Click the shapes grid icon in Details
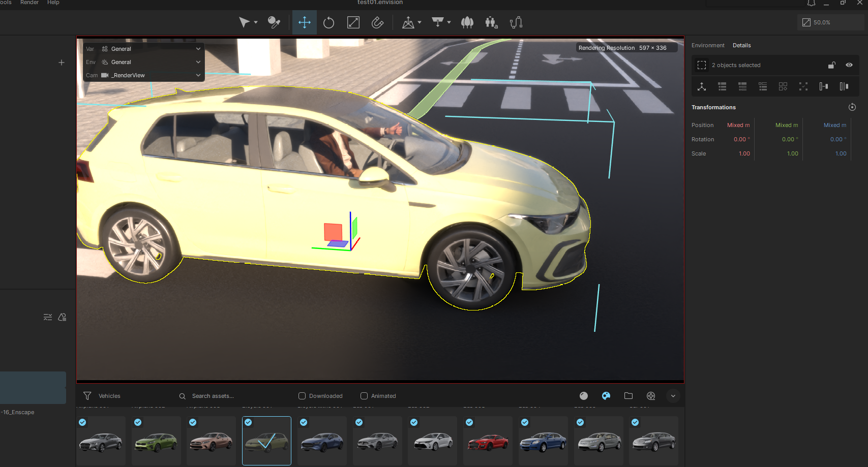This screenshot has height=467, width=868. (783, 86)
